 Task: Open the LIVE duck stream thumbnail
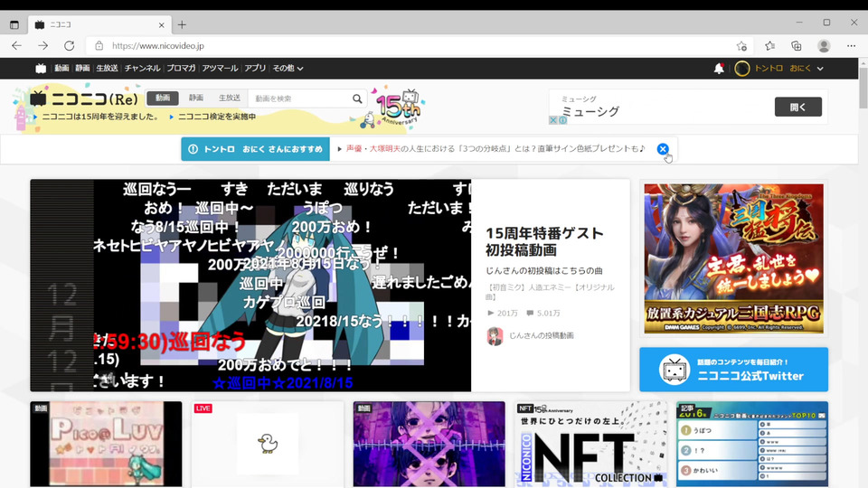click(268, 445)
